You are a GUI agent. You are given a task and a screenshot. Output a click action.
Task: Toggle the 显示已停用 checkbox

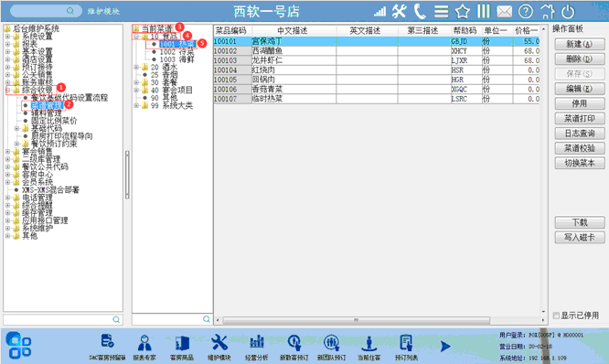pos(556,316)
